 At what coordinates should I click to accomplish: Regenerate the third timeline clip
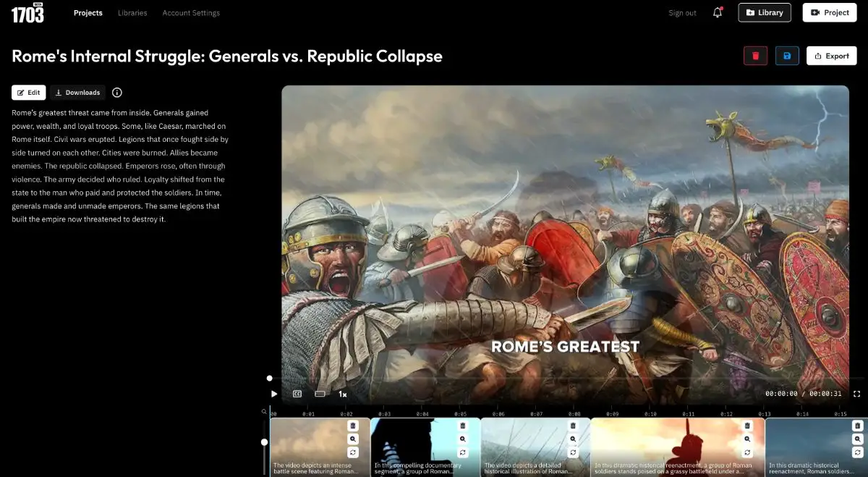pyautogui.click(x=573, y=452)
